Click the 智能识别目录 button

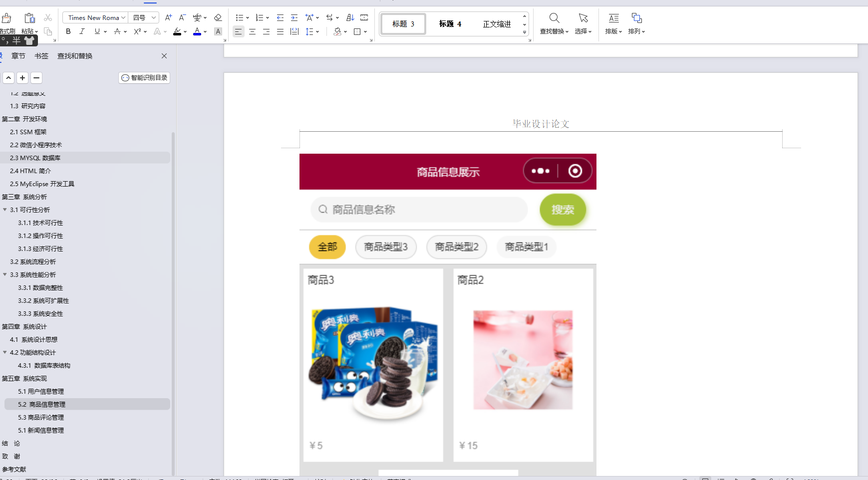(x=144, y=78)
